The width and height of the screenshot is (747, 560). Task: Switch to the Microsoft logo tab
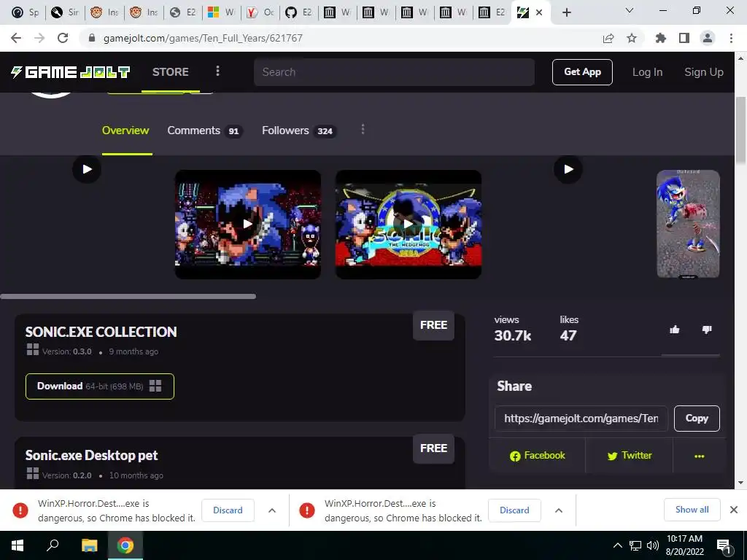[222, 12]
